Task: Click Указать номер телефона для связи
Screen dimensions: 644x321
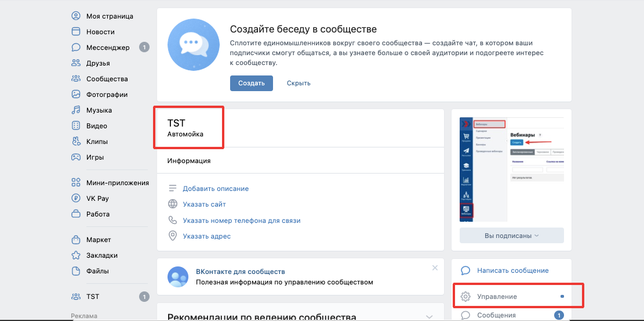Action: (242, 221)
